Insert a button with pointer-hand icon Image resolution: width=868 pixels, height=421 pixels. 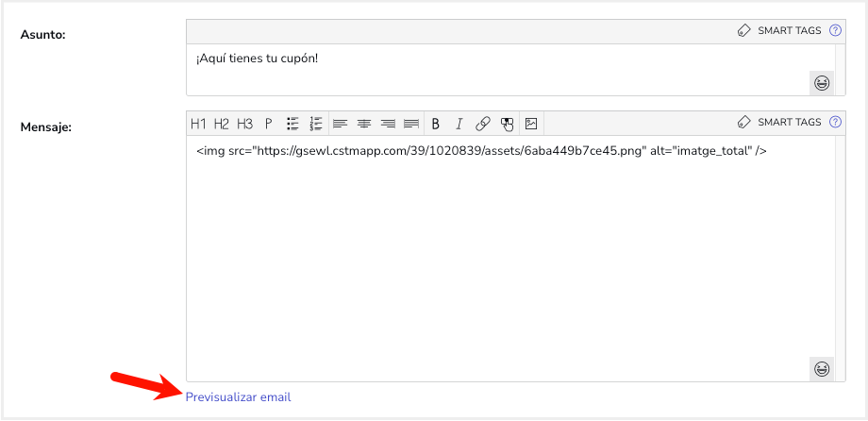[507, 124]
